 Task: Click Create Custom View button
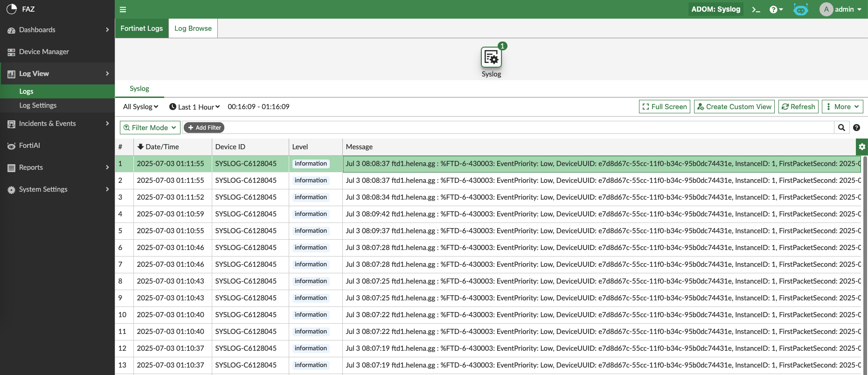tap(734, 107)
